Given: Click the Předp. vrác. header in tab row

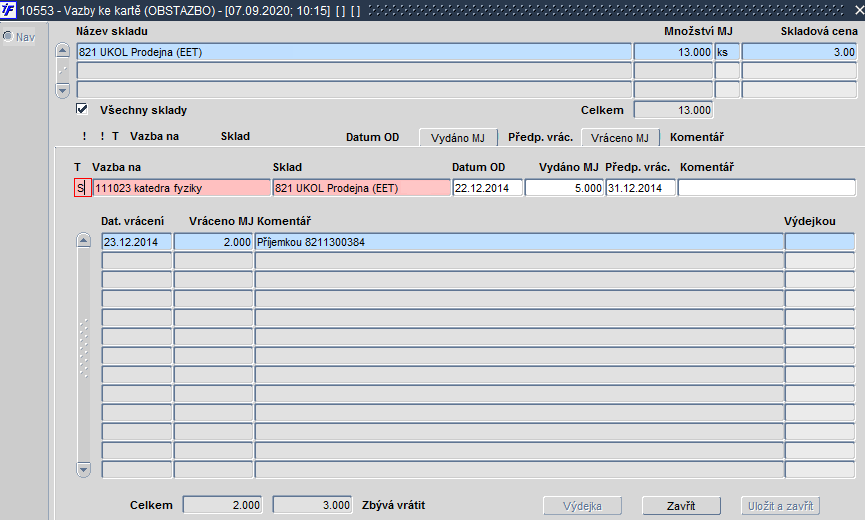Looking at the screenshot, I should 540,137.
